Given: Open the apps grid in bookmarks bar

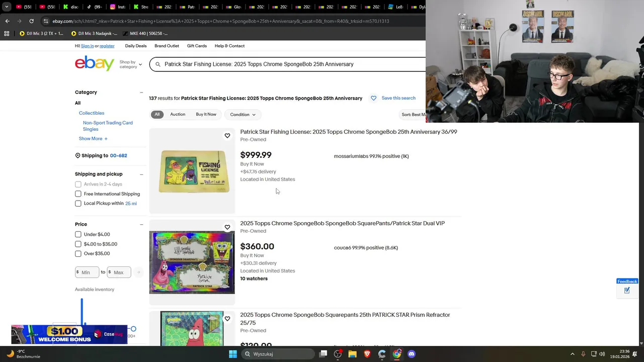Looking at the screenshot, I should tap(7, 34).
